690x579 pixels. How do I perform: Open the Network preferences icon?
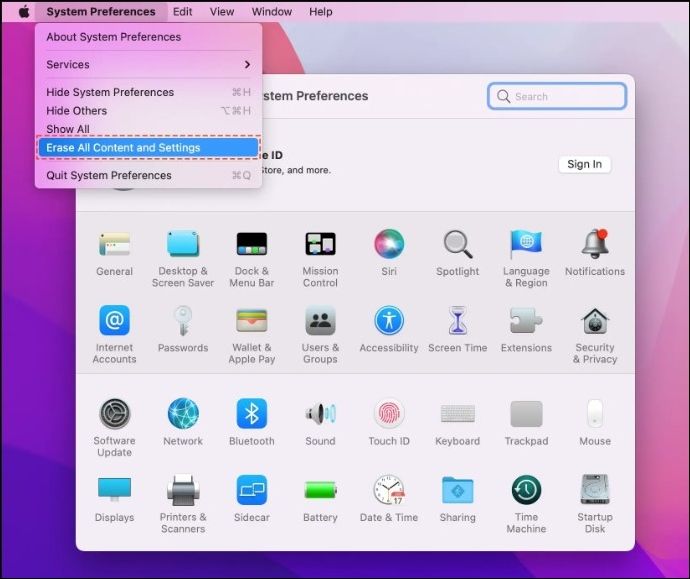pyautogui.click(x=183, y=414)
